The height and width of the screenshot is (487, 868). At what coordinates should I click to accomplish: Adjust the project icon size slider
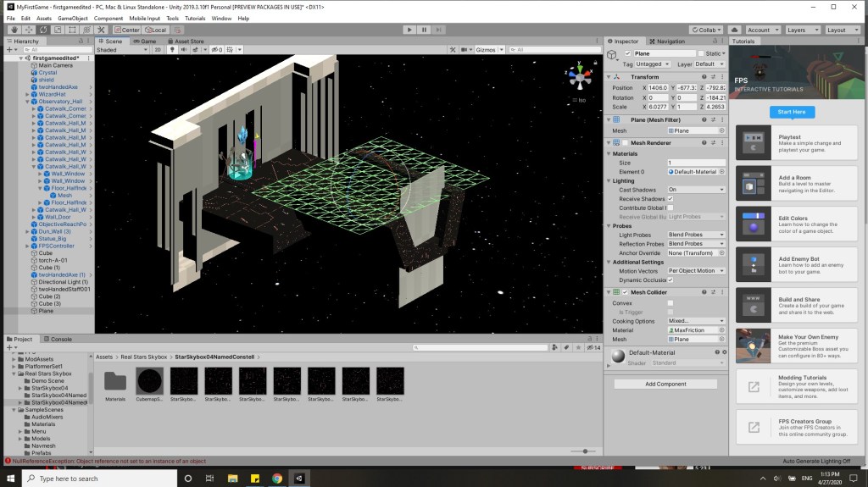point(581,451)
